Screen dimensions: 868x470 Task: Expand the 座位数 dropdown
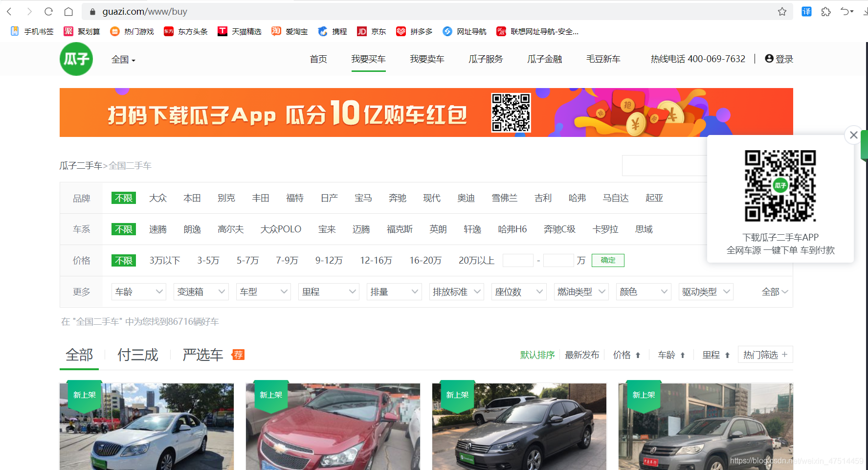[x=519, y=292]
